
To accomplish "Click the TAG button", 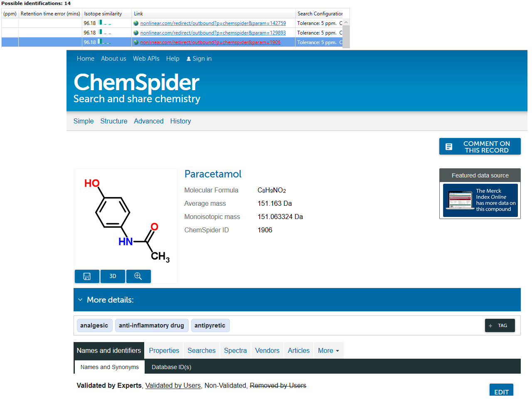I will 500,326.
